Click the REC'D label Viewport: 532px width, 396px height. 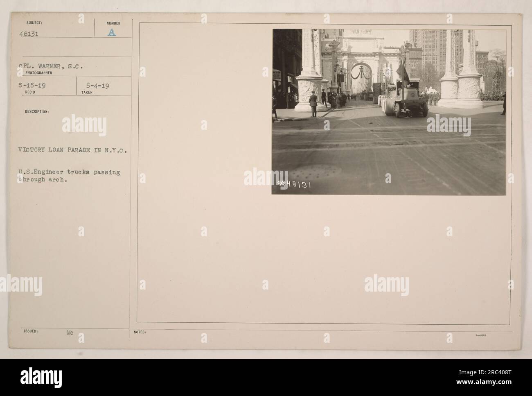coord(31,93)
